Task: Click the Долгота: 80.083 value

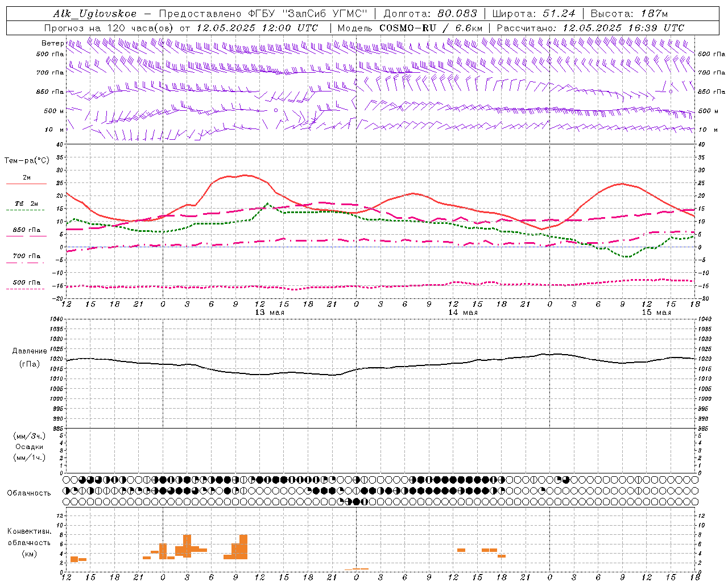Action: coord(431,14)
